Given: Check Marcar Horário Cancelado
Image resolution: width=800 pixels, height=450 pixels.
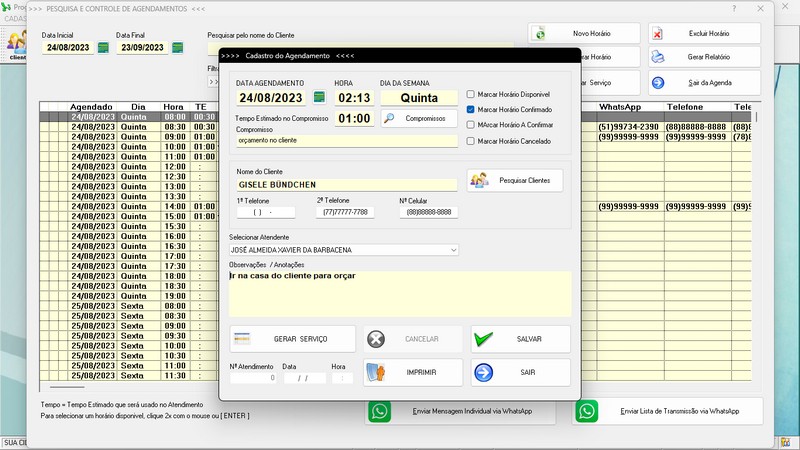Looking at the screenshot, I should coord(470,141).
